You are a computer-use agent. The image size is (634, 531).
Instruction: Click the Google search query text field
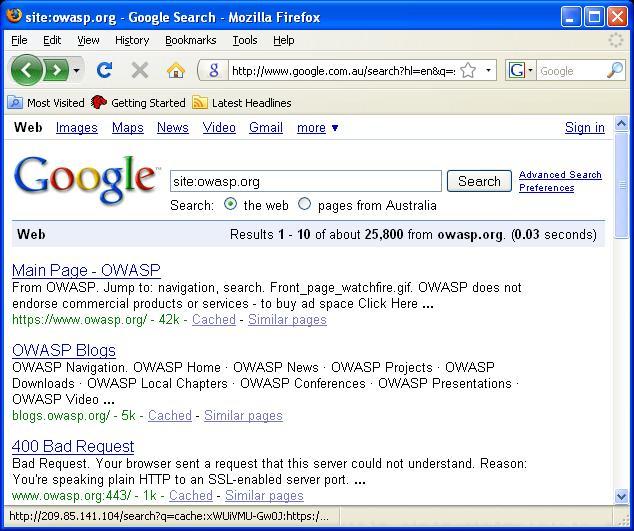305,181
